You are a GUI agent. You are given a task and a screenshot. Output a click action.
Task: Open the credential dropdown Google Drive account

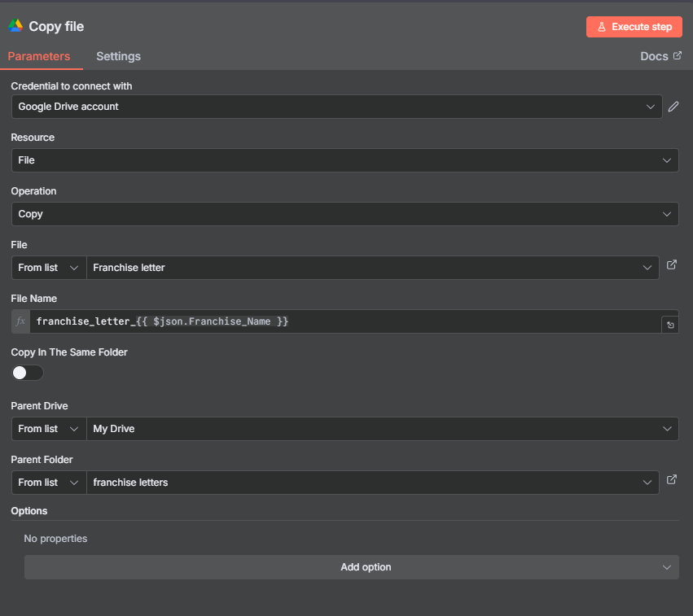[x=337, y=107]
